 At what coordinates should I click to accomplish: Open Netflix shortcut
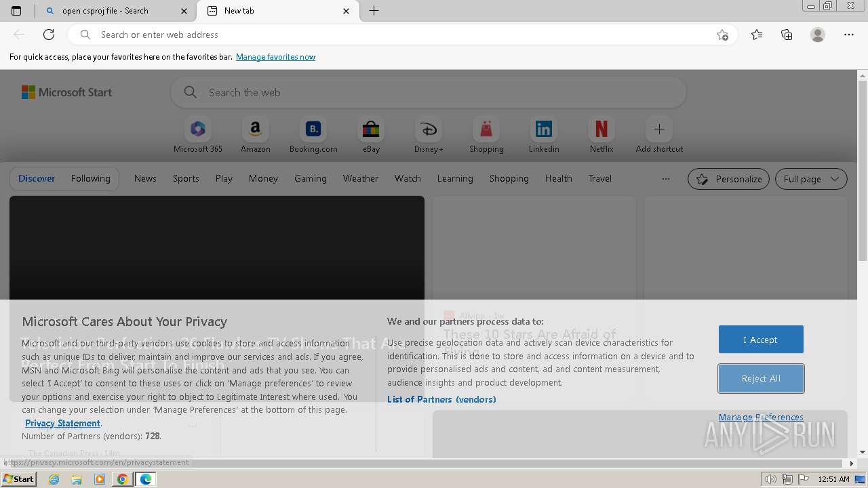coord(601,136)
